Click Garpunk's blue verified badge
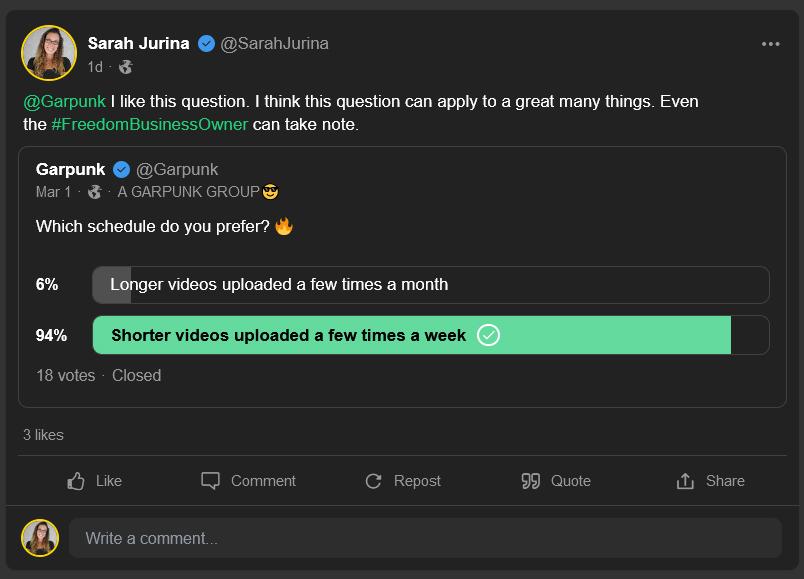 coord(121,169)
